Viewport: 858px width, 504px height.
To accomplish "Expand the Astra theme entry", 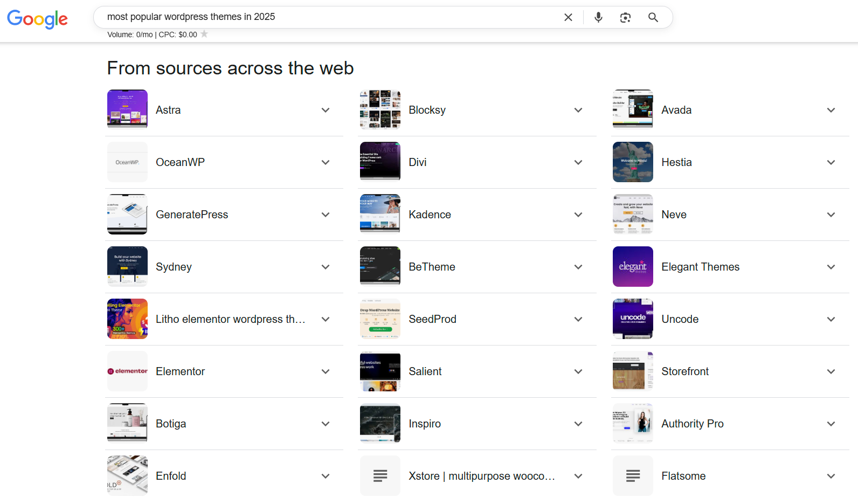I will click(325, 110).
